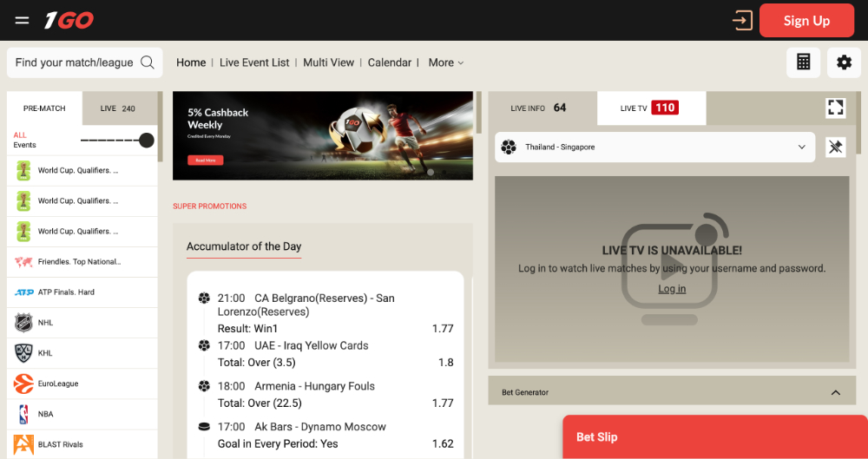The width and height of the screenshot is (868, 459).
Task: Click the pin icon beside match selector
Action: (835, 148)
